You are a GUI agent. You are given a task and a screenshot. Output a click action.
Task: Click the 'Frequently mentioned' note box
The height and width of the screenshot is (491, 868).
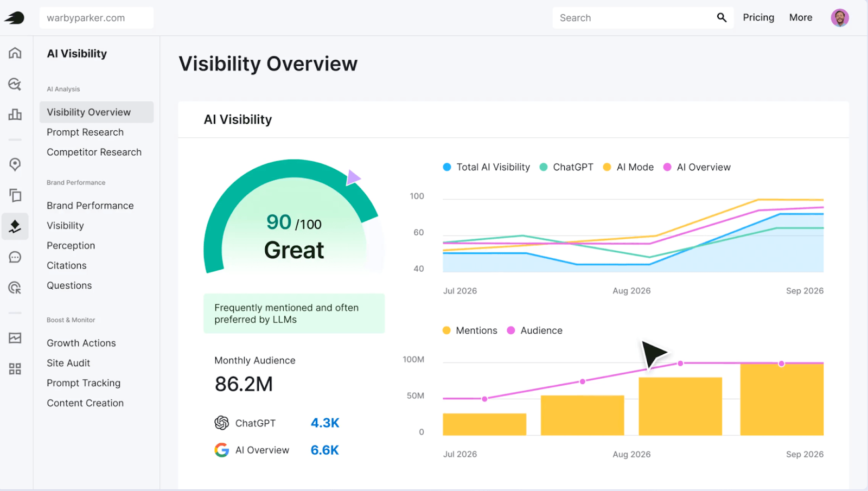point(294,314)
